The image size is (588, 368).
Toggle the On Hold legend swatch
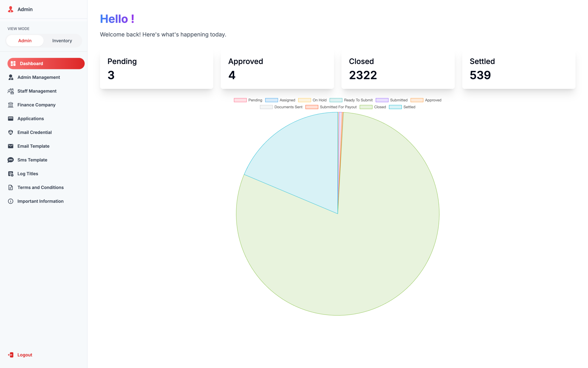click(304, 100)
